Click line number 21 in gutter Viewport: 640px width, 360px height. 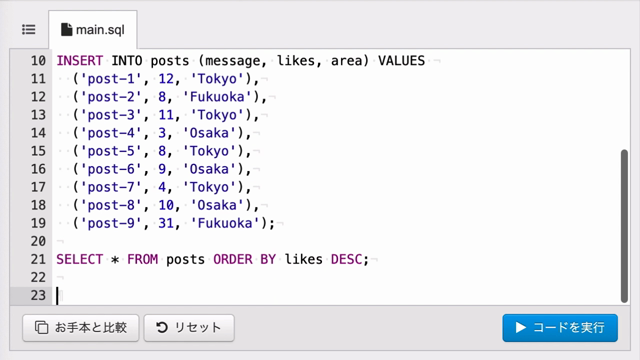(38, 260)
